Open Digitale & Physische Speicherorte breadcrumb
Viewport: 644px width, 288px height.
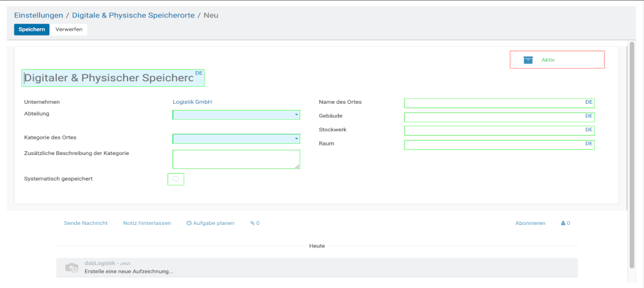click(133, 15)
